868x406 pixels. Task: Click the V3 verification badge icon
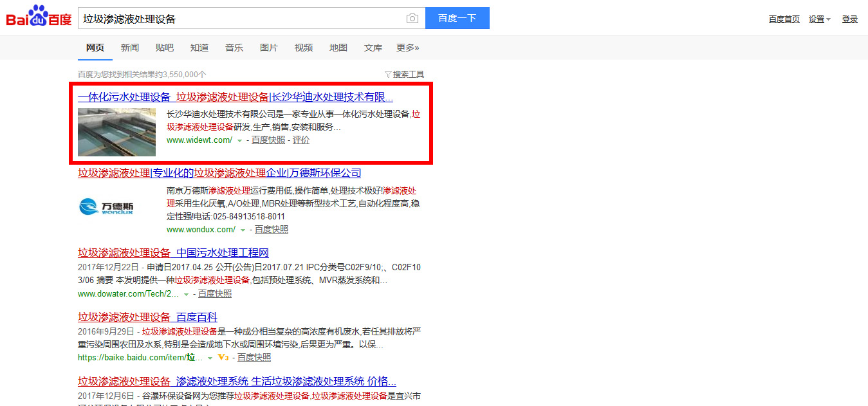tap(223, 357)
